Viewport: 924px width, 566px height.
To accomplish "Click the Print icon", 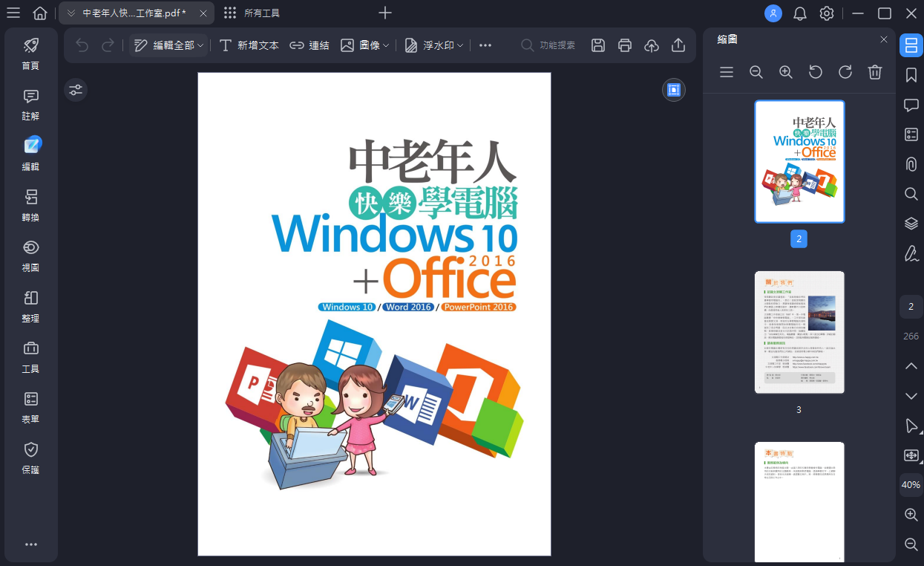I will point(624,45).
